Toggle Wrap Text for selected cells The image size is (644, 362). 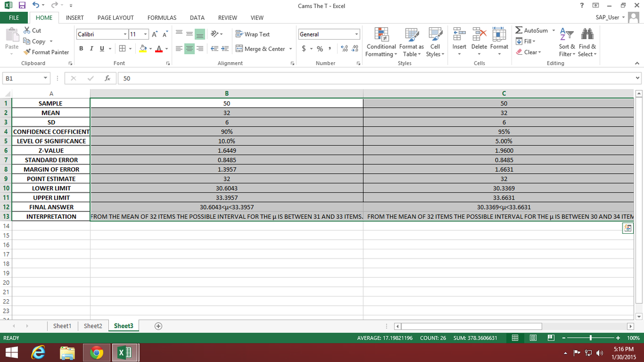(253, 34)
